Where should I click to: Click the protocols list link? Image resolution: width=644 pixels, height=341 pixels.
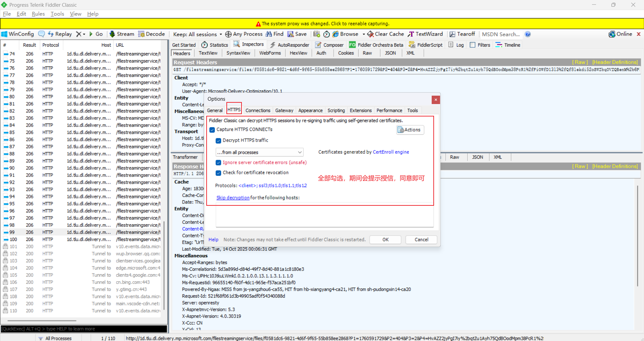coord(273,186)
